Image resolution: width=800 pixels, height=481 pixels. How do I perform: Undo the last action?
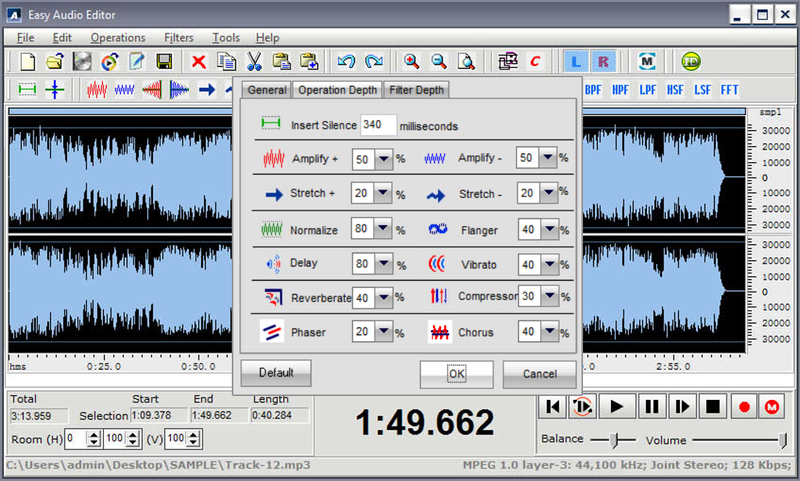pyautogui.click(x=346, y=62)
